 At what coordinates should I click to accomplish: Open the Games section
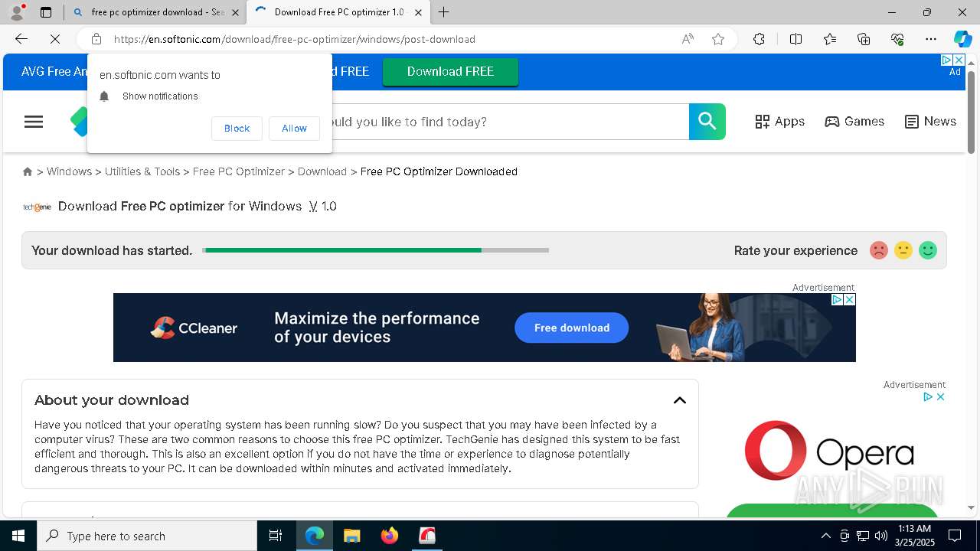(x=854, y=122)
